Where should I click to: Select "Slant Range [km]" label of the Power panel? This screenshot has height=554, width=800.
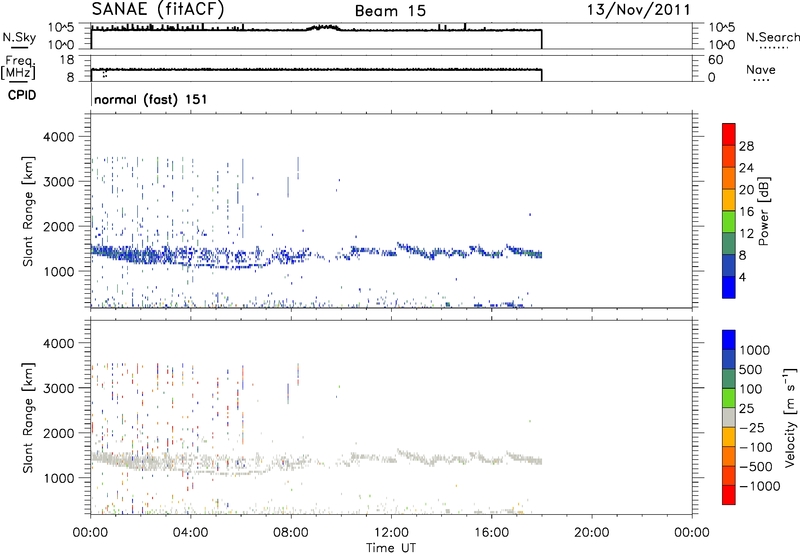[x=28, y=211]
